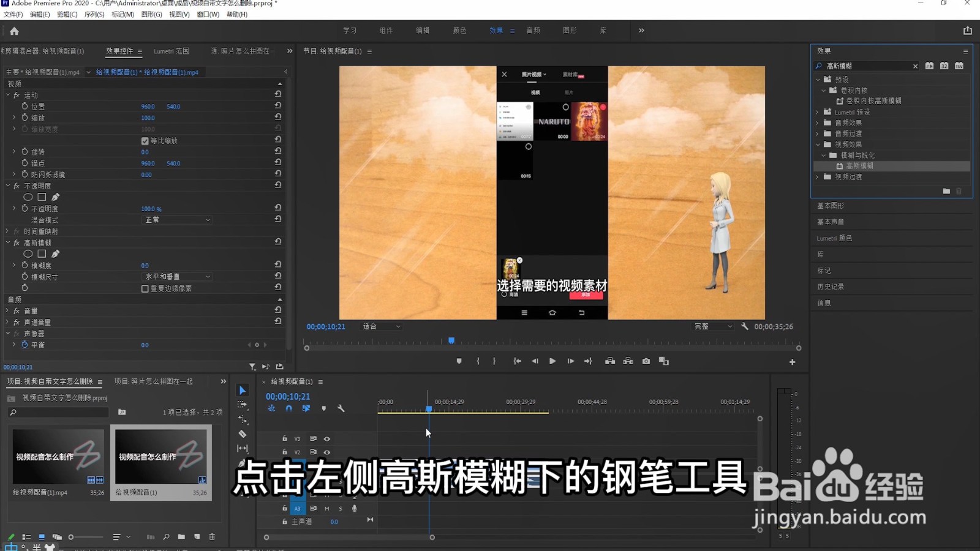Mute audio track A3 with the M toggle
This screenshot has height=551, width=980.
(x=326, y=509)
